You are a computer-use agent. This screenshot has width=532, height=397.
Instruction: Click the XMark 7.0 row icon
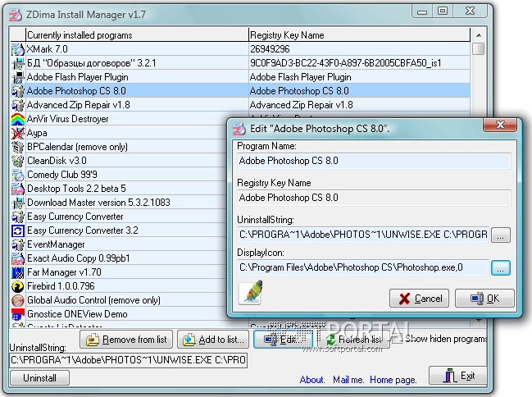[x=18, y=49]
